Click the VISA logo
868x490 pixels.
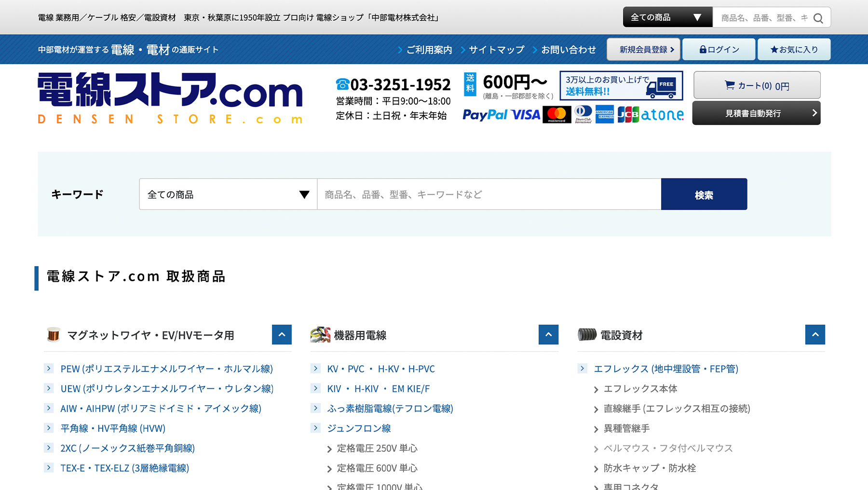point(526,115)
